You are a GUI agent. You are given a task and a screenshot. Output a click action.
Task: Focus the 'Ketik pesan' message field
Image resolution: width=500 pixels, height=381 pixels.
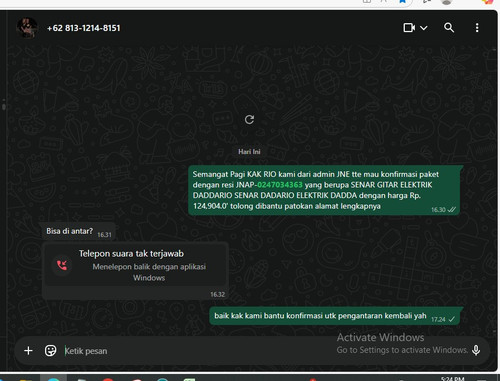point(200,351)
